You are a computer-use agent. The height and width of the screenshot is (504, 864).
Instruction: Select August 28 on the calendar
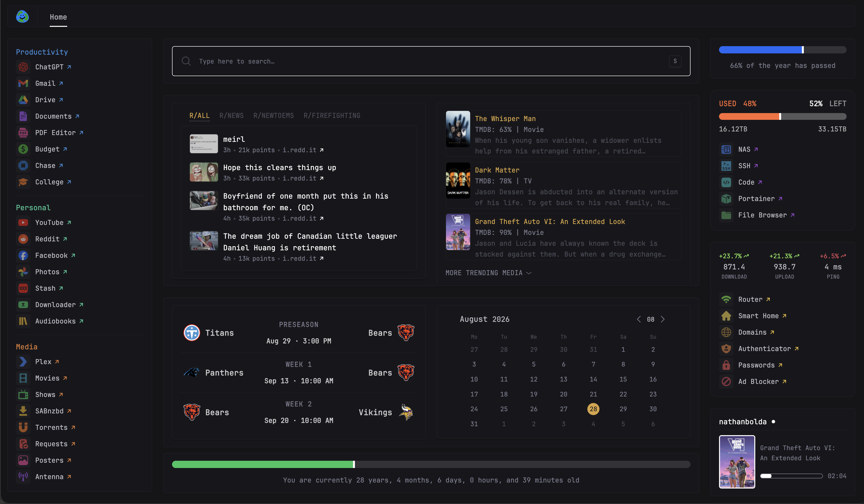click(x=593, y=409)
